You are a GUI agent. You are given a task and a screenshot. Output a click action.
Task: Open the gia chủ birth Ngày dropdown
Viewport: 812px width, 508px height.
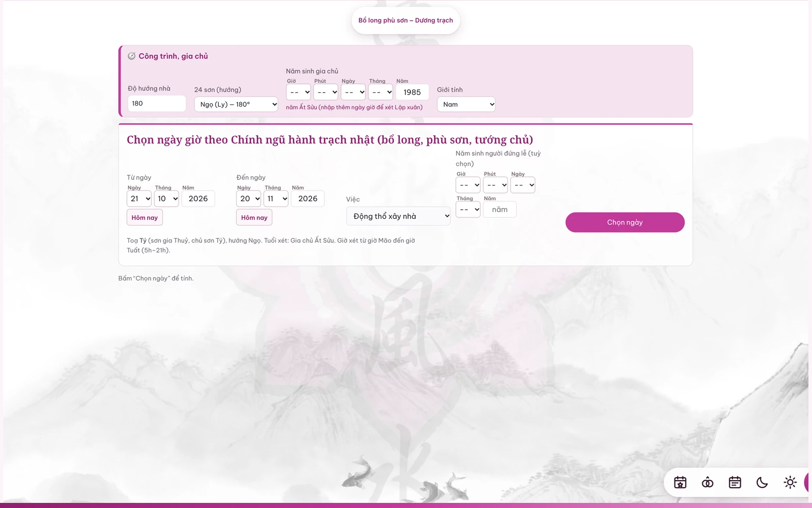(353, 92)
